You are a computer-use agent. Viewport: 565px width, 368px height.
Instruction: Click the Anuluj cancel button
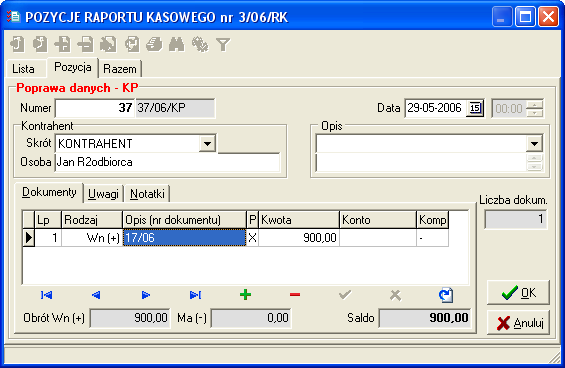click(x=518, y=323)
